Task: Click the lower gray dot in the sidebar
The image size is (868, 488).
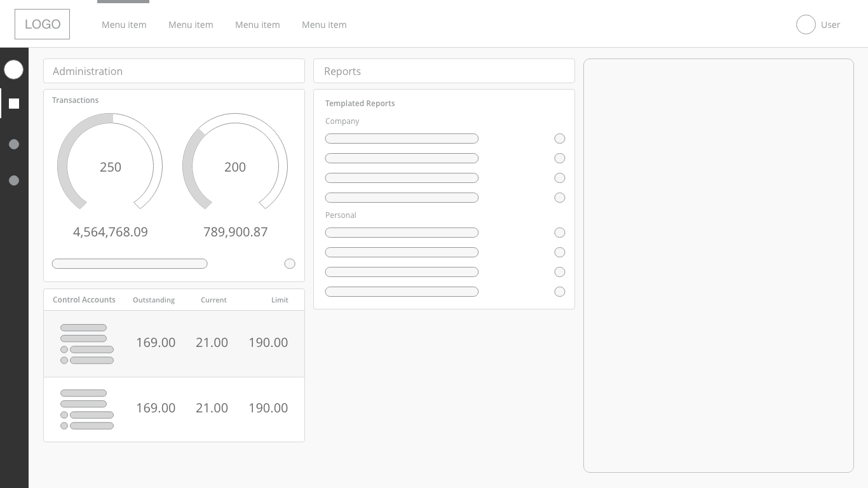Action: pyautogui.click(x=14, y=180)
